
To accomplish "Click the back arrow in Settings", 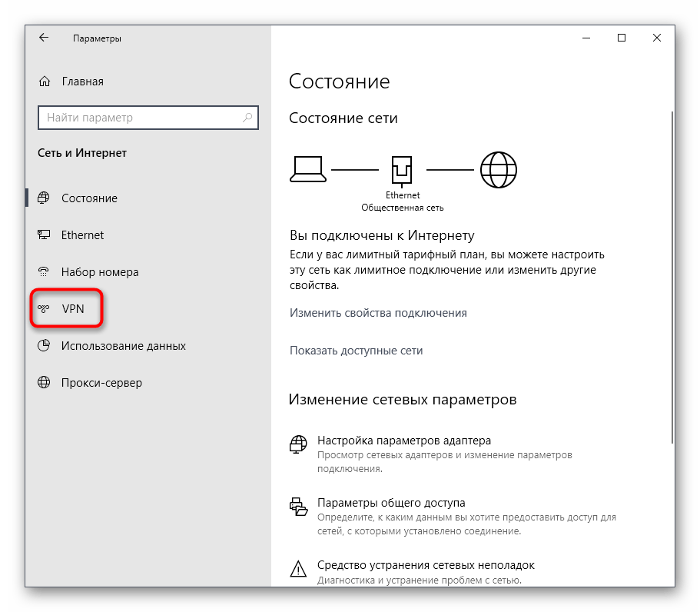I will click(44, 38).
